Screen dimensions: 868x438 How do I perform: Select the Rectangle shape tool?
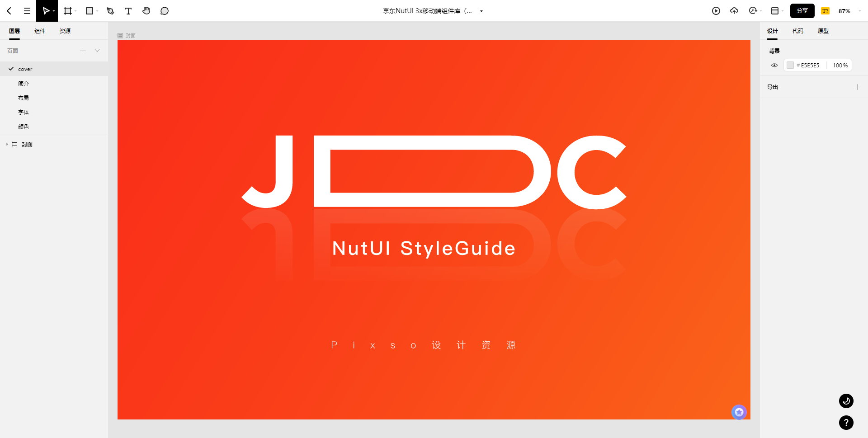pyautogui.click(x=90, y=11)
